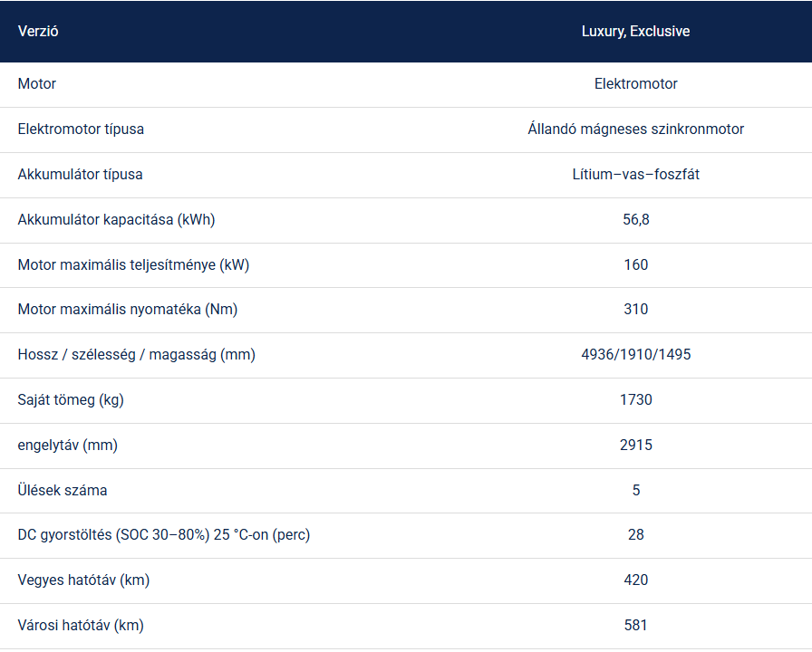Select the city range value '581'
Image resolution: width=812 pixels, height=652 pixels.
(635, 625)
